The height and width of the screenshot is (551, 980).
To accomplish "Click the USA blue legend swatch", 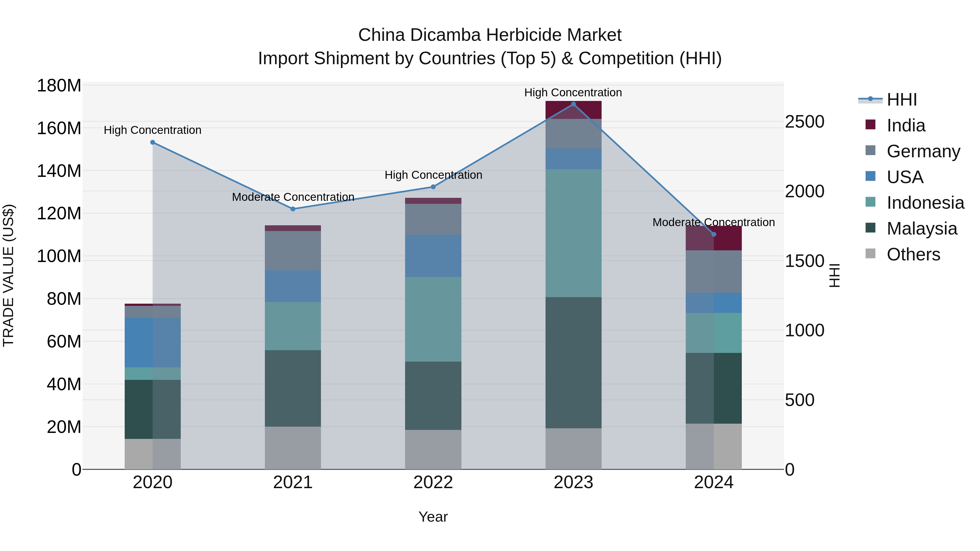I will pos(870,176).
